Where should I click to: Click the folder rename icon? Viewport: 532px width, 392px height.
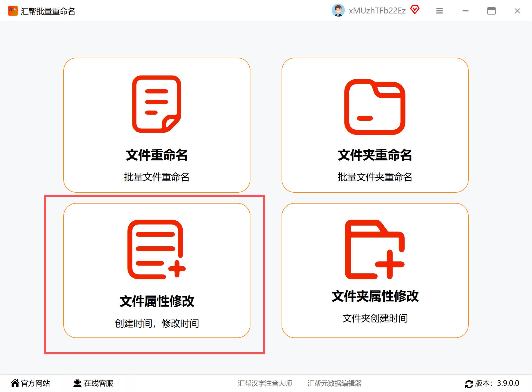[x=375, y=107]
